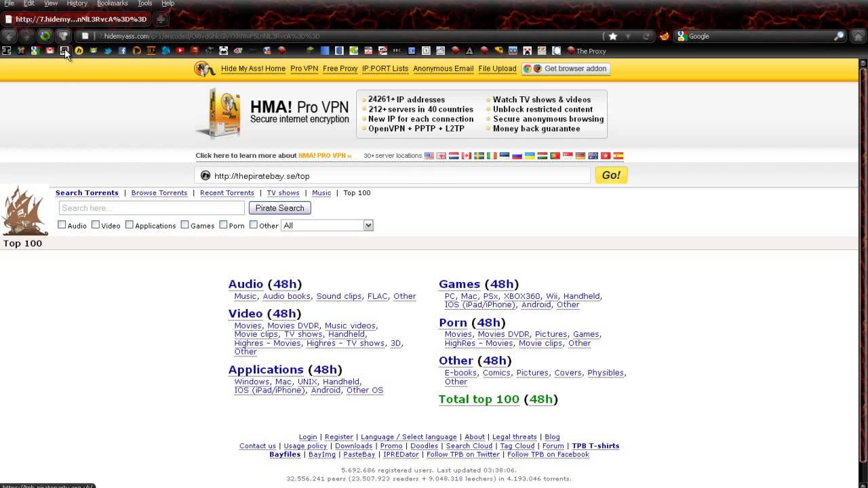Go back using the browser Back arrow

[x=9, y=36]
